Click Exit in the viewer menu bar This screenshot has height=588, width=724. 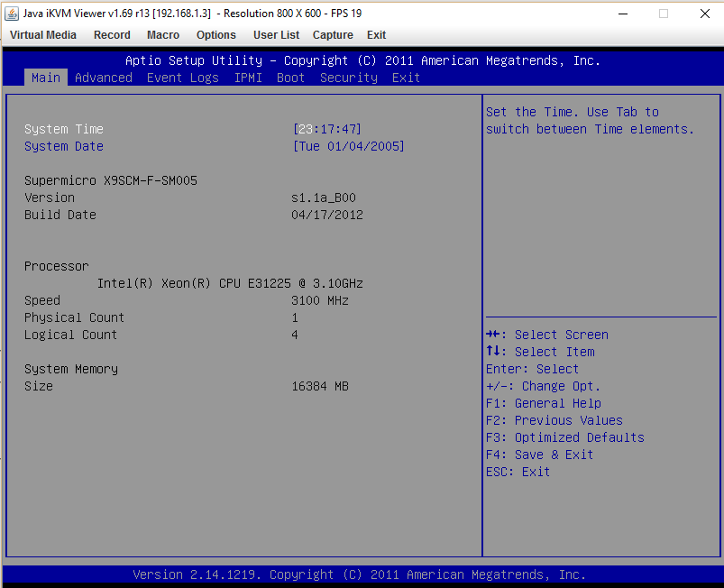(x=377, y=35)
